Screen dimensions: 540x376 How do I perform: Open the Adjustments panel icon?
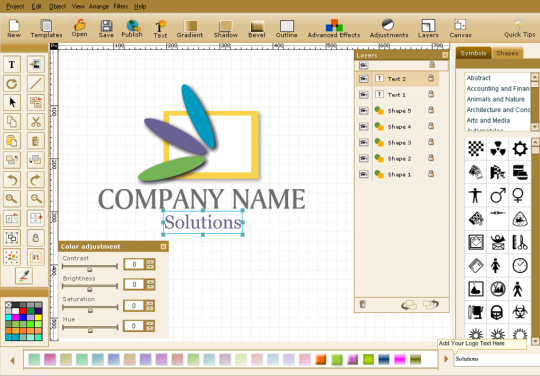389,28
